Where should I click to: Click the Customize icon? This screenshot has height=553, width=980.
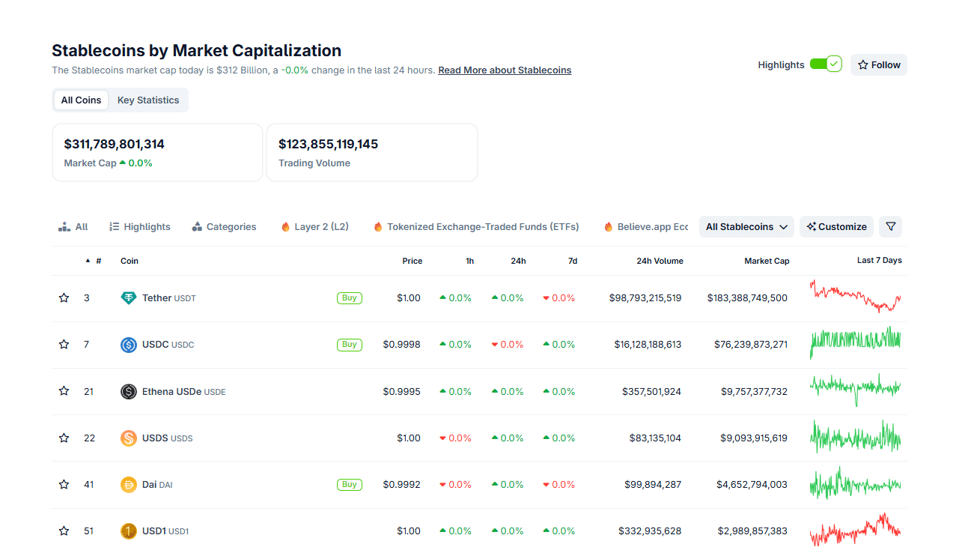pos(811,226)
